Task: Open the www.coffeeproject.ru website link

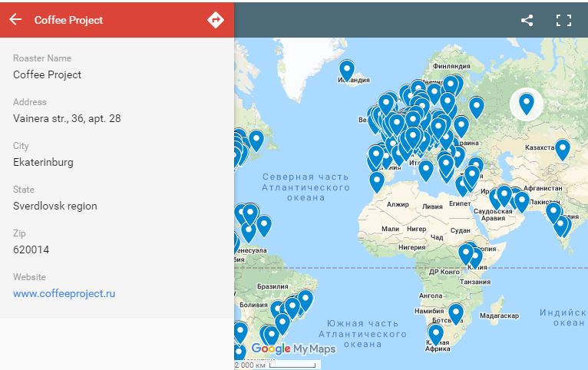Action: point(64,293)
